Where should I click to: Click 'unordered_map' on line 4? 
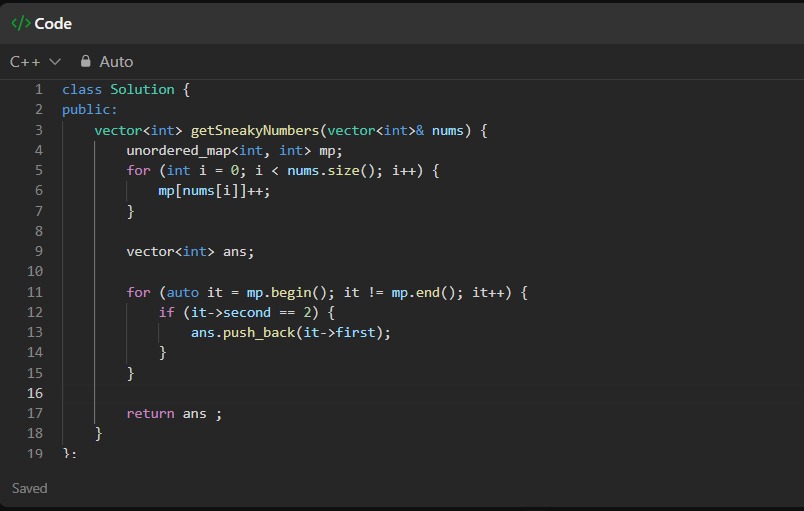point(178,150)
